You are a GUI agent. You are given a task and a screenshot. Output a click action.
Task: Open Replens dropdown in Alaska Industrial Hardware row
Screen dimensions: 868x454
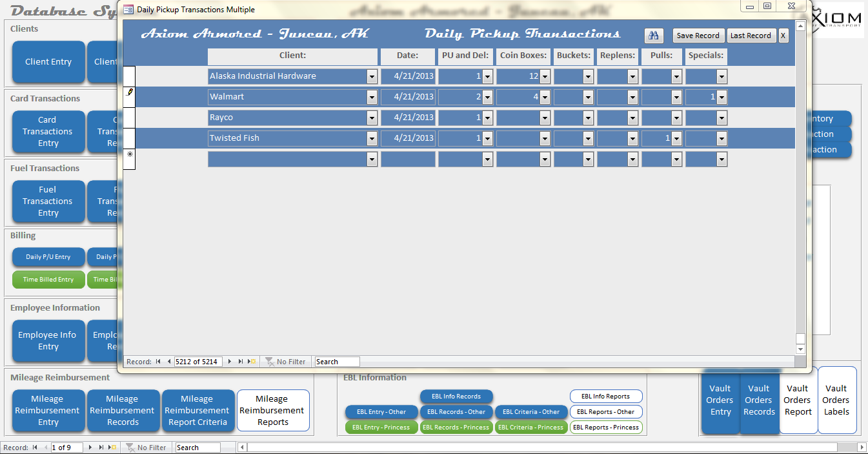tap(632, 77)
